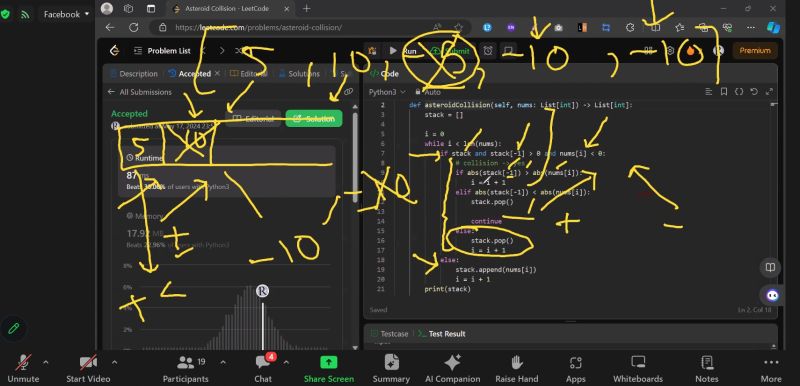Image resolution: width=800 pixels, height=386 pixels.
Task: Open the Python3 language dropdown
Action: coord(387,92)
